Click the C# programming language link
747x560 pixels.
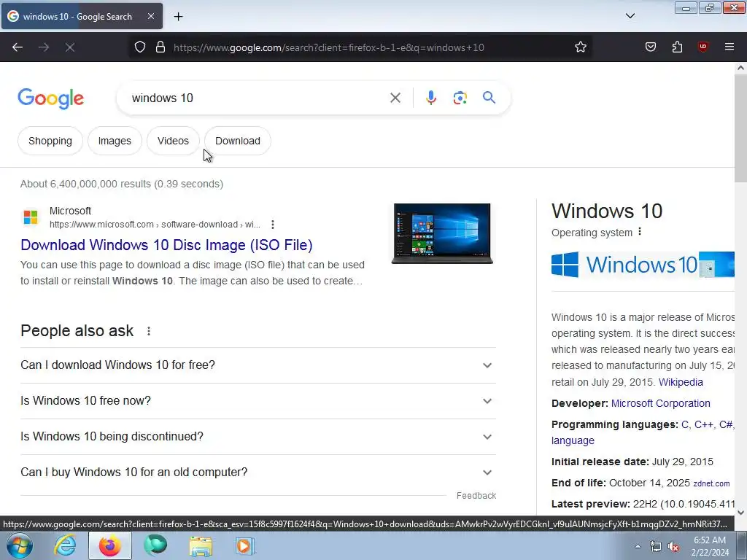[726, 424]
